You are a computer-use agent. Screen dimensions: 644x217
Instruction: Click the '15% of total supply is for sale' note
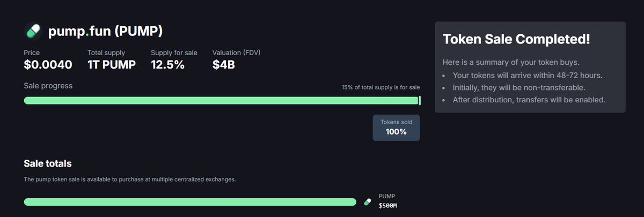coord(380,87)
